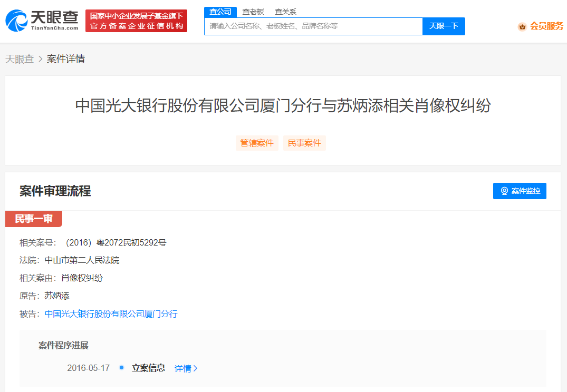Click case number (2016)粤2072民初5292号
Viewport: 567px width, 392px height.
point(116,242)
